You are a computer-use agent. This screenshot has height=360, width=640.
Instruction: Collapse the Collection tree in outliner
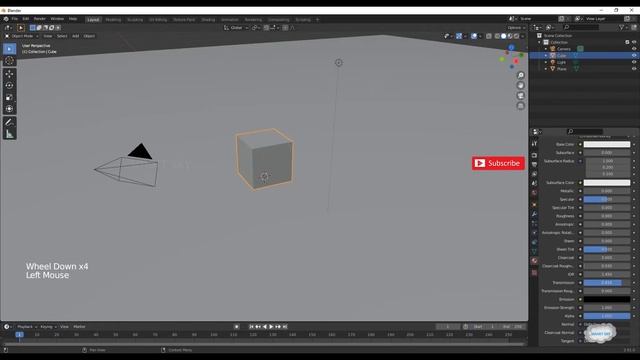click(539, 42)
